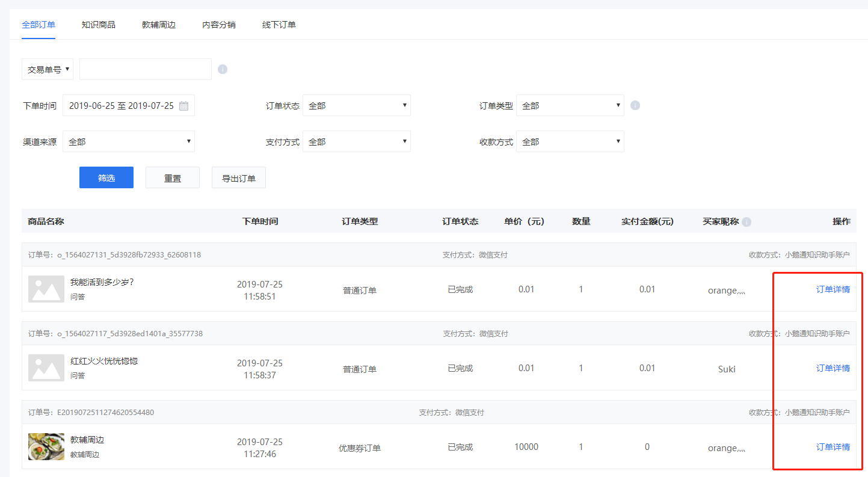Open the 交易单号 search type dropdown

(x=48, y=69)
